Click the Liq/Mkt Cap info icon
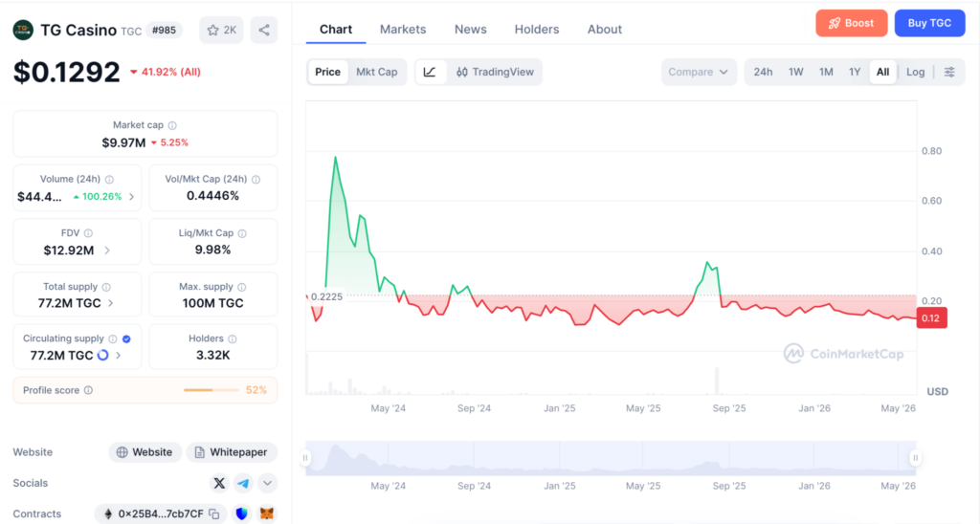The width and height of the screenshot is (980, 524). tap(242, 233)
